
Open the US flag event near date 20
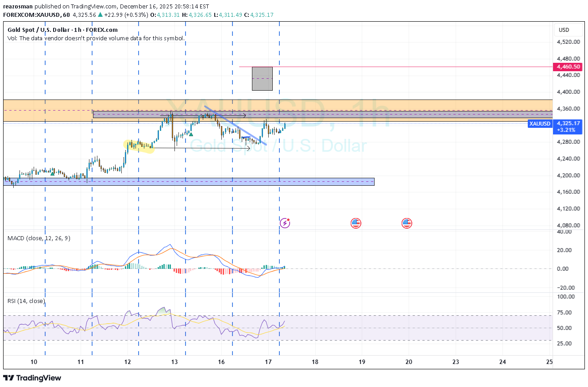pyautogui.click(x=407, y=223)
